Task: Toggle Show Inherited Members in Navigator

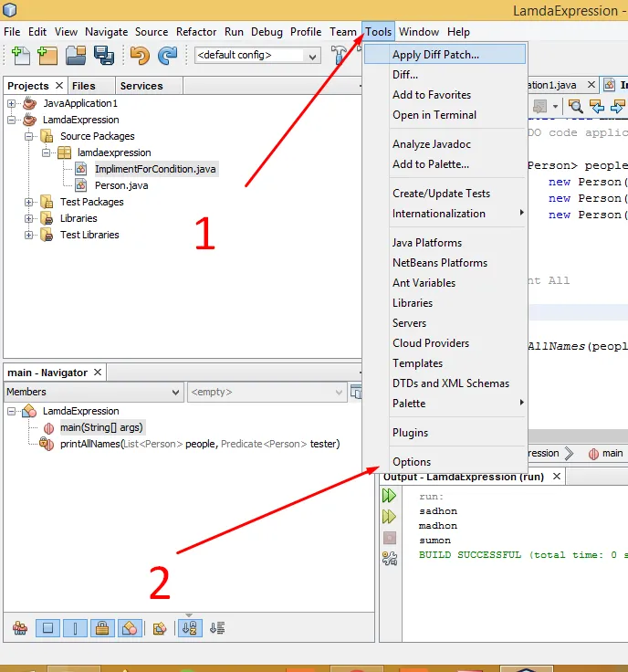Action: [20, 628]
